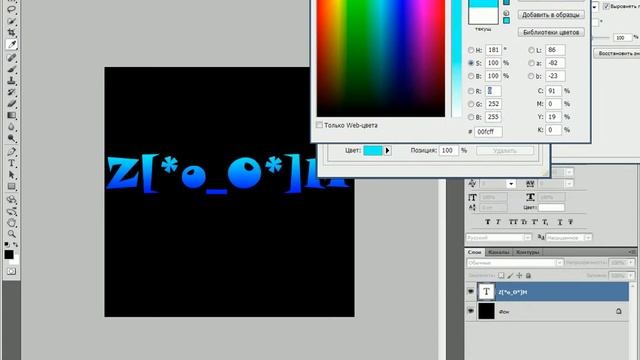640x360 pixels.
Task: Select the Blur tool
Action: tap(11, 127)
